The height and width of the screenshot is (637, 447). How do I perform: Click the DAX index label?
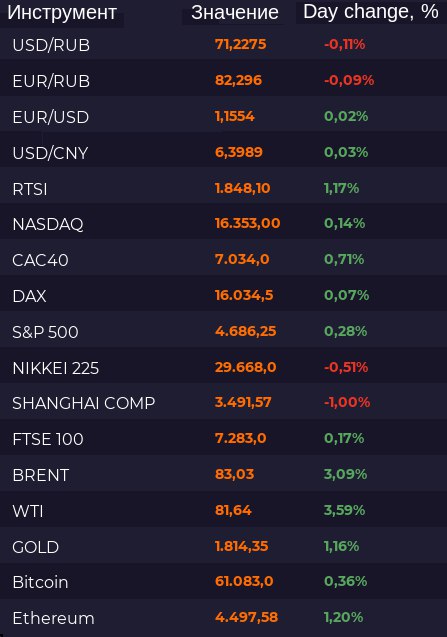(x=29, y=296)
